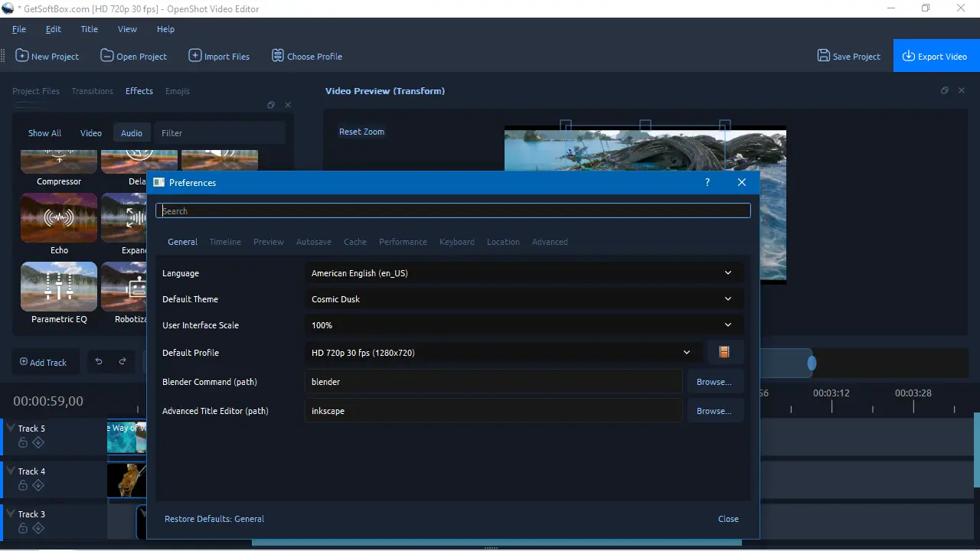This screenshot has width=980, height=551.
Task: Focus the Preferences Search field
Action: click(453, 210)
